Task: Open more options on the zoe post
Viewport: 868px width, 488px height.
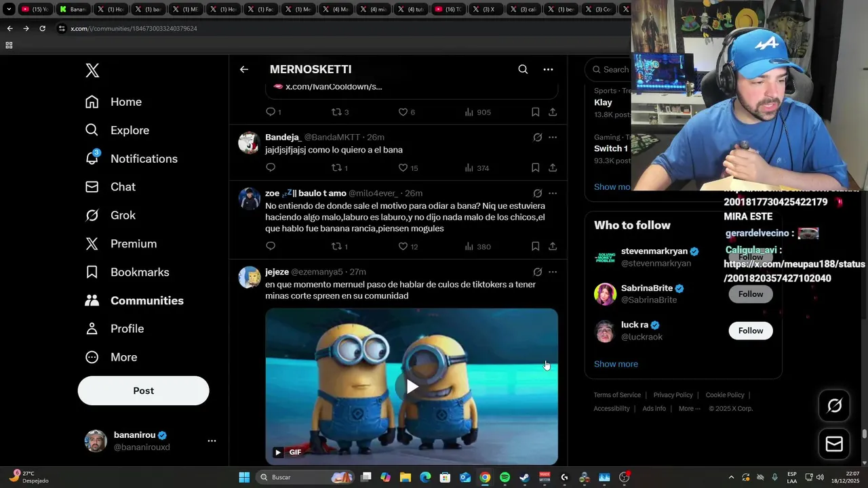Action: tap(553, 193)
